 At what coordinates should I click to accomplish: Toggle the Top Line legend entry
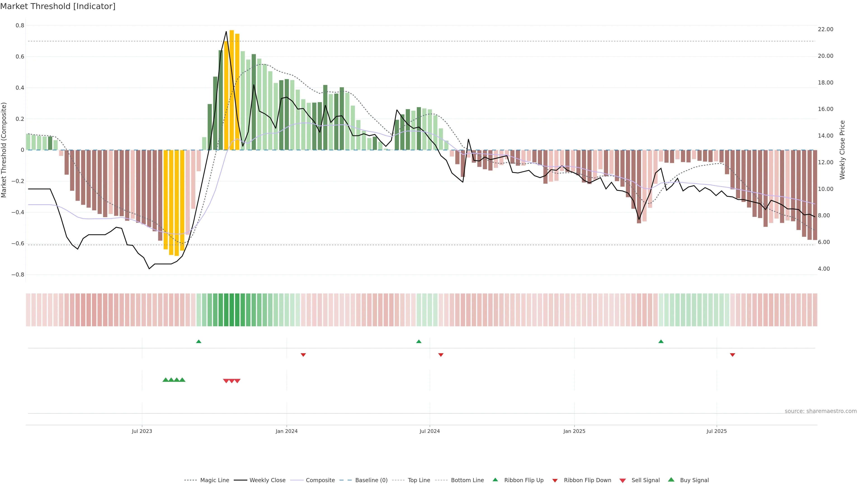coord(419,480)
